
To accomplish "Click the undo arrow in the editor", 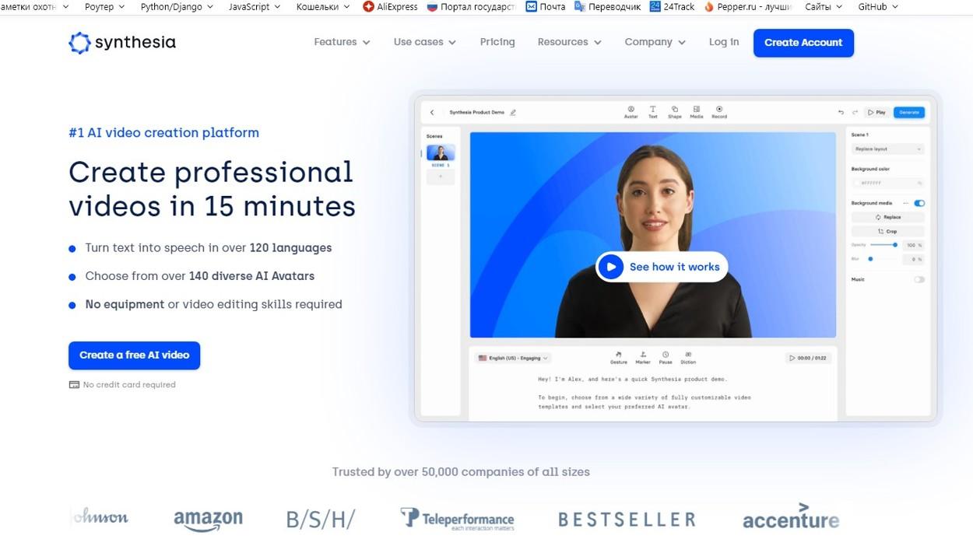I will click(x=841, y=113).
